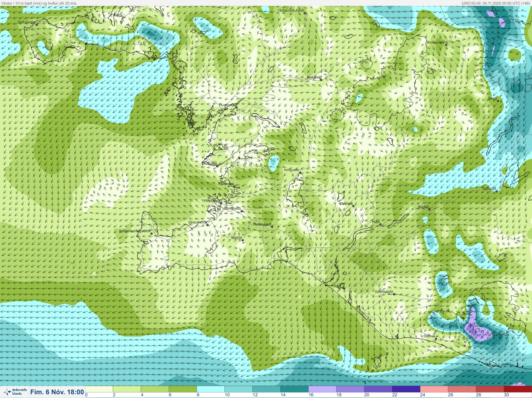532x398 pixels.
Task: Select the Kjalarnes station label
Action: [227, 183]
